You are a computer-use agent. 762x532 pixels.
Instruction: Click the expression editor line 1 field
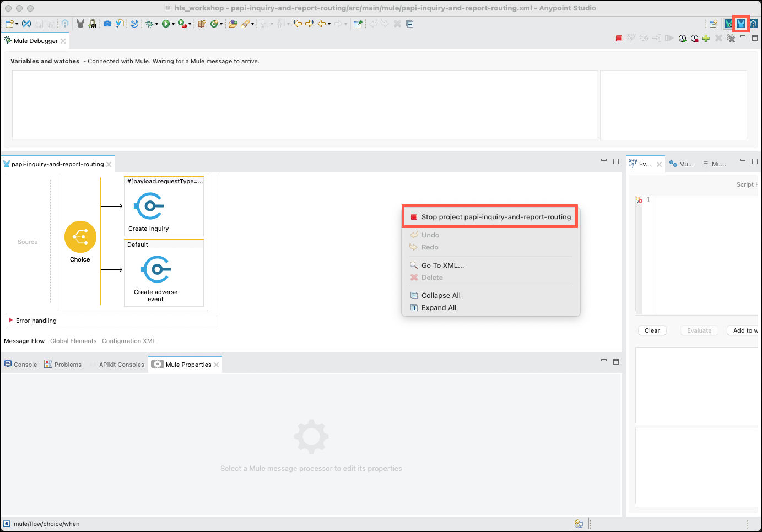[706, 200]
